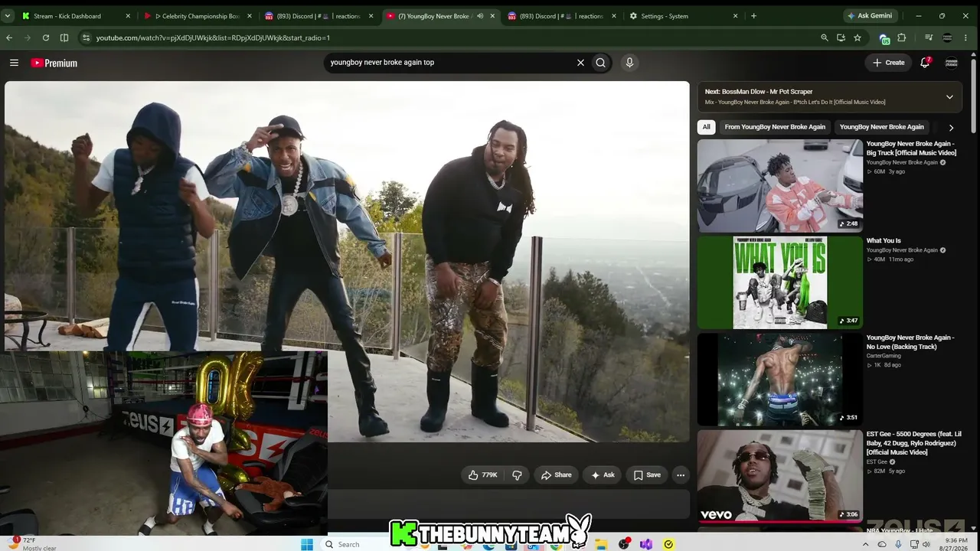
Task: Toggle Chrome side panel icon
Action: (64, 37)
